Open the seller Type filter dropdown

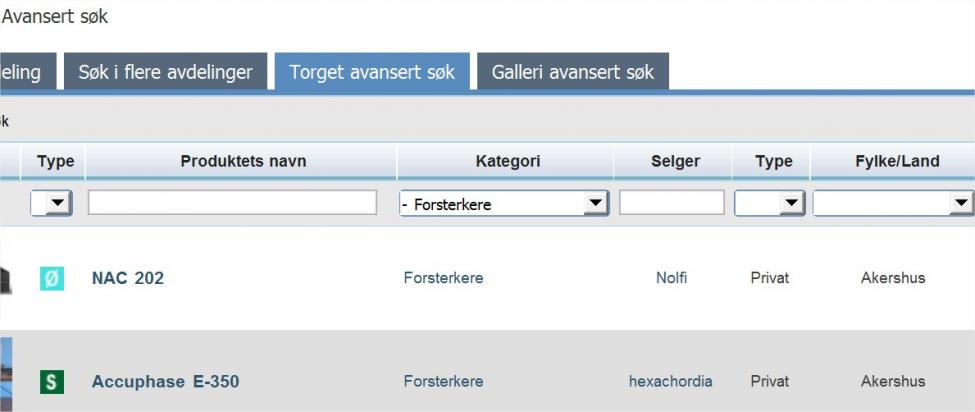[792, 203]
